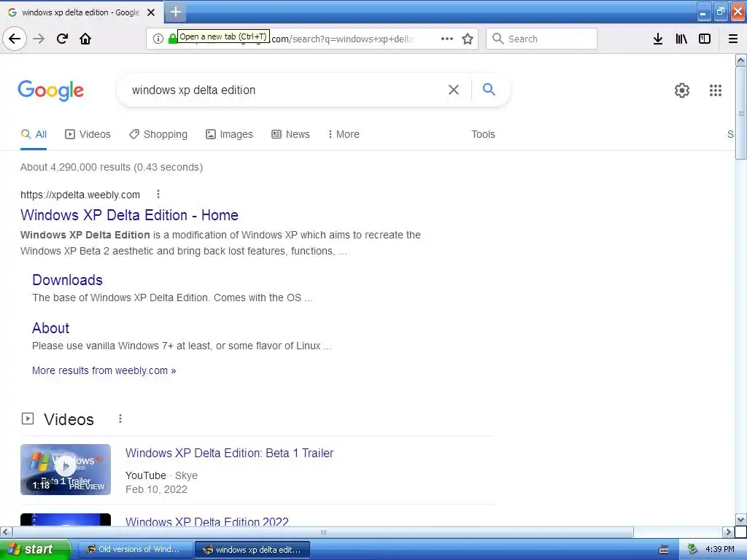Play the Beta 1 Trailer thumbnail
The width and height of the screenshot is (747, 560).
[66, 469]
